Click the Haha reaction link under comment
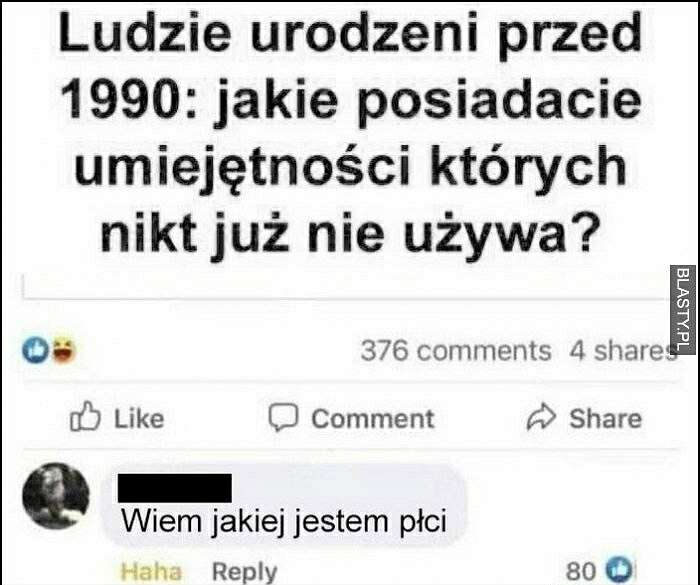 point(151,572)
